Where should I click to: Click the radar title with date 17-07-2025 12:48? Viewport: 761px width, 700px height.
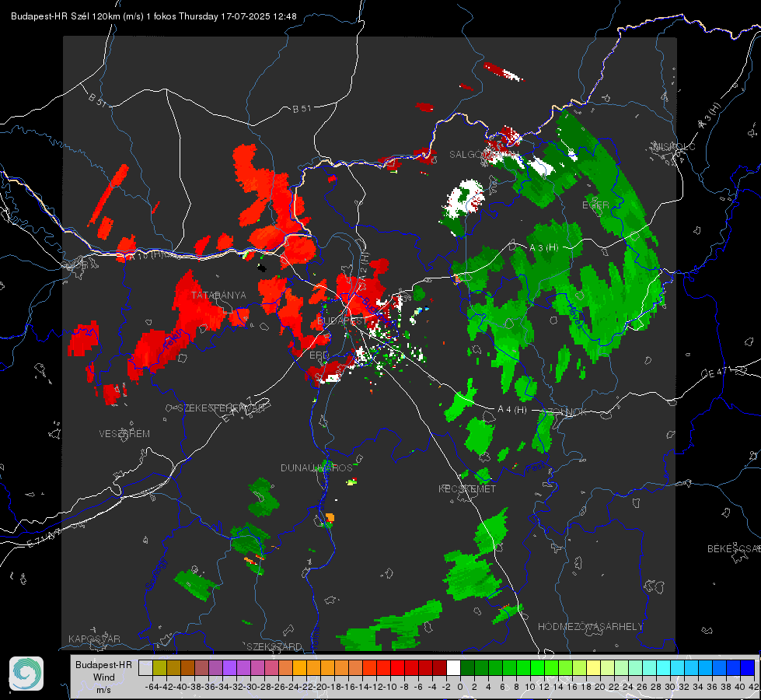154,16
